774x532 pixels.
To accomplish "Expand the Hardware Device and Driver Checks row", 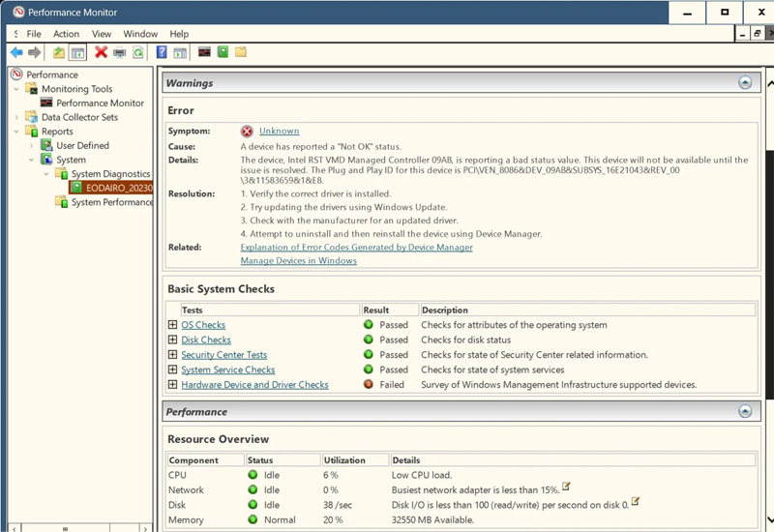I will (172, 384).
